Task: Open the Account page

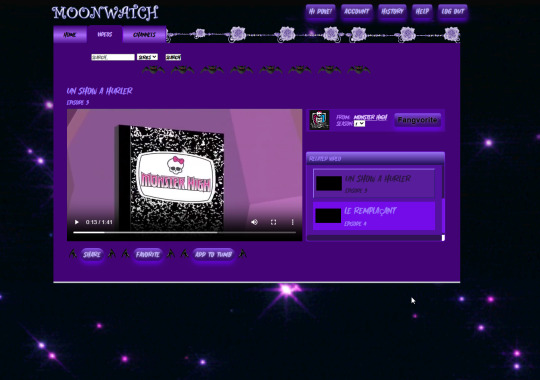Action: coord(356,11)
